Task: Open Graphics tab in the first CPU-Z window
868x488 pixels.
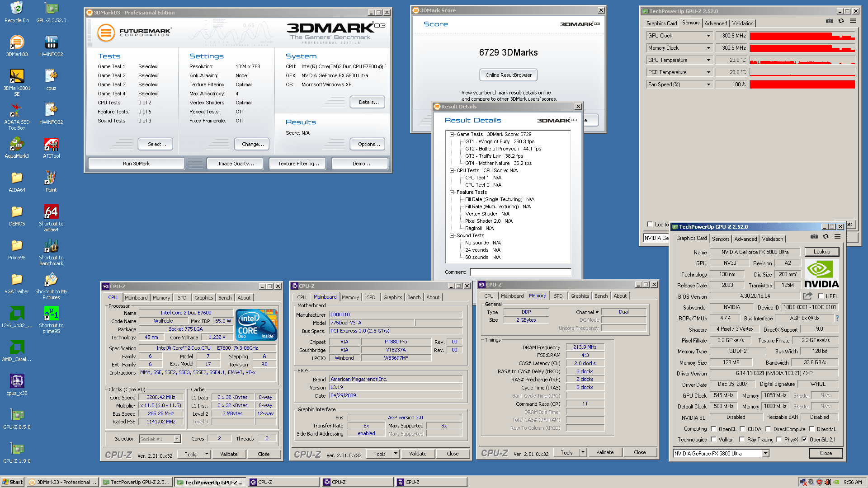Action: tap(203, 298)
